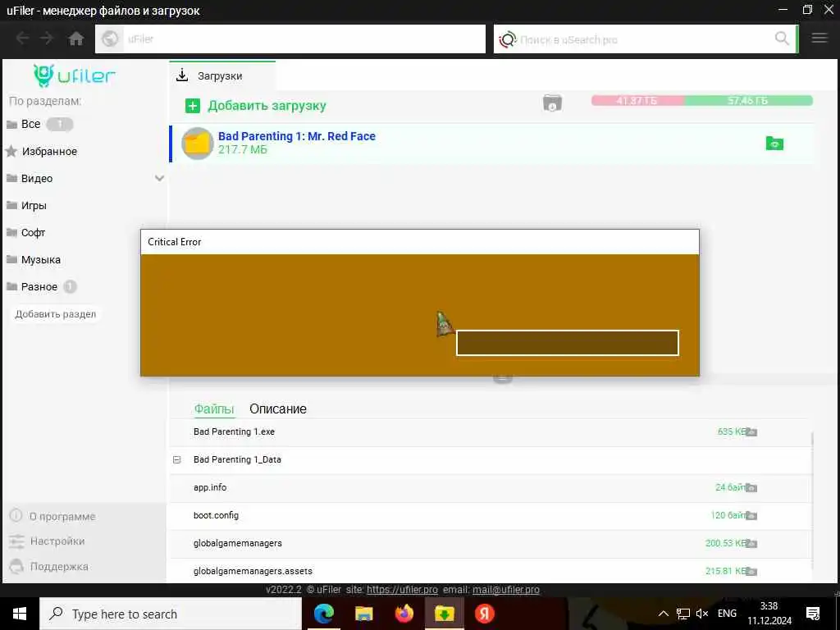The image size is (840, 630).
Task: Click the uFiler address input field
Action: pos(290,39)
